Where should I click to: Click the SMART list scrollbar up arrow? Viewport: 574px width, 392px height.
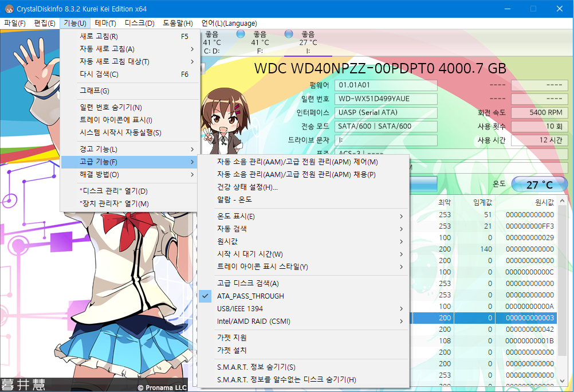click(x=563, y=201)
